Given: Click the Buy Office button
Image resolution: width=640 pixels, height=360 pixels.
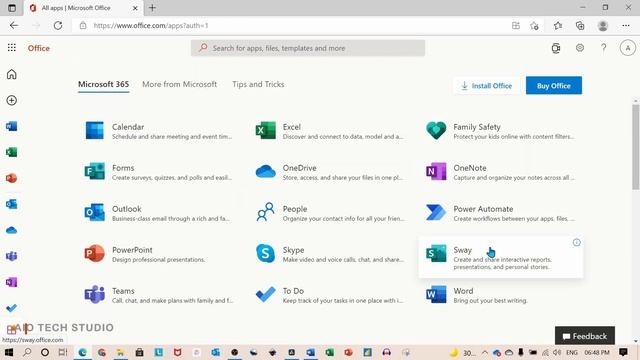Looking at the screenshot, I should pyautogui.click(x=553, y=86).
